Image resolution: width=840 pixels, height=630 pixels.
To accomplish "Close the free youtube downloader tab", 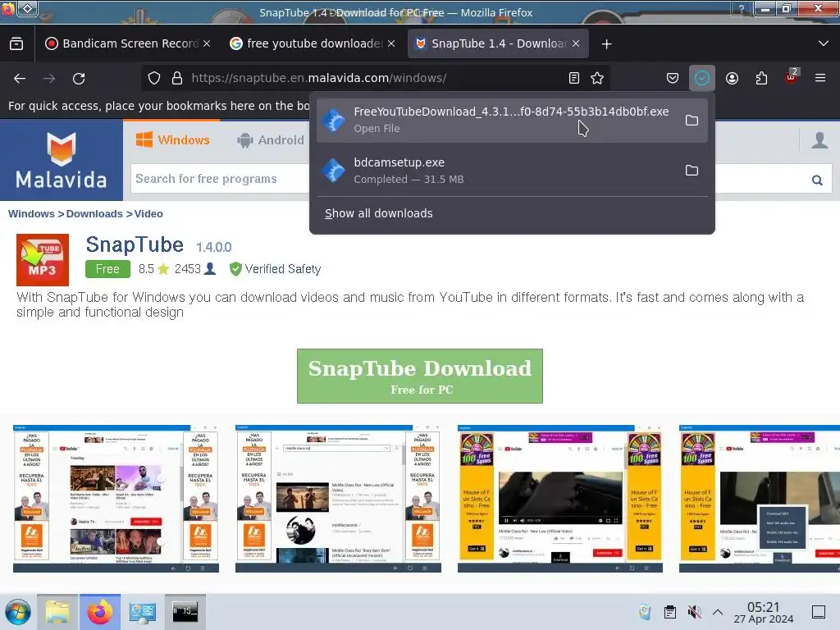I will 391,43.
